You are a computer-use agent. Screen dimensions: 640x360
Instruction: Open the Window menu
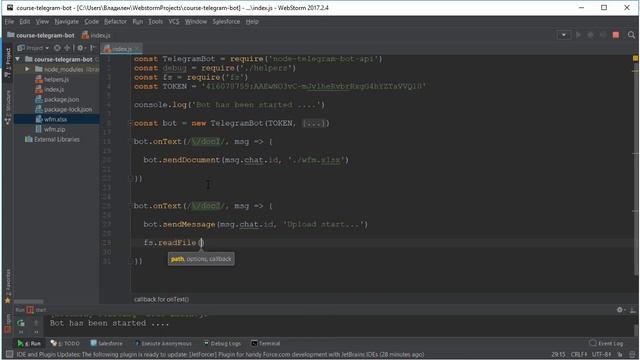pos(196,22)
